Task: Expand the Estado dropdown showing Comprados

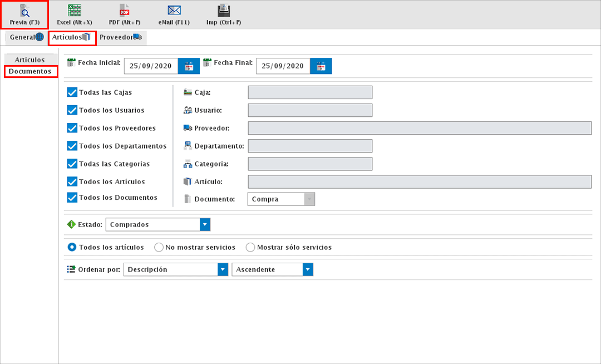Action: click(x=205, y=225)
